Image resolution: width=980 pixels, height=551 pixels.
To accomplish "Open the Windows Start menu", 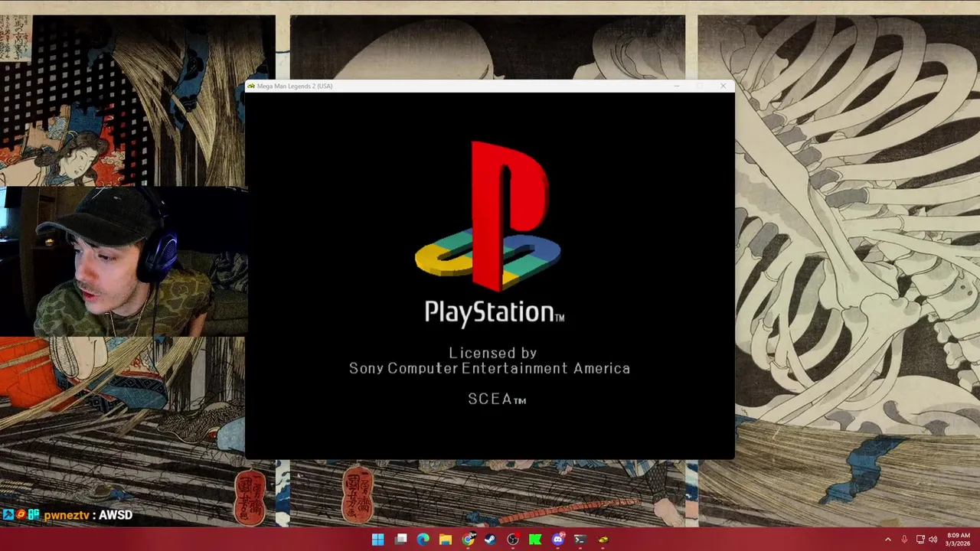I will pos(377,540).
